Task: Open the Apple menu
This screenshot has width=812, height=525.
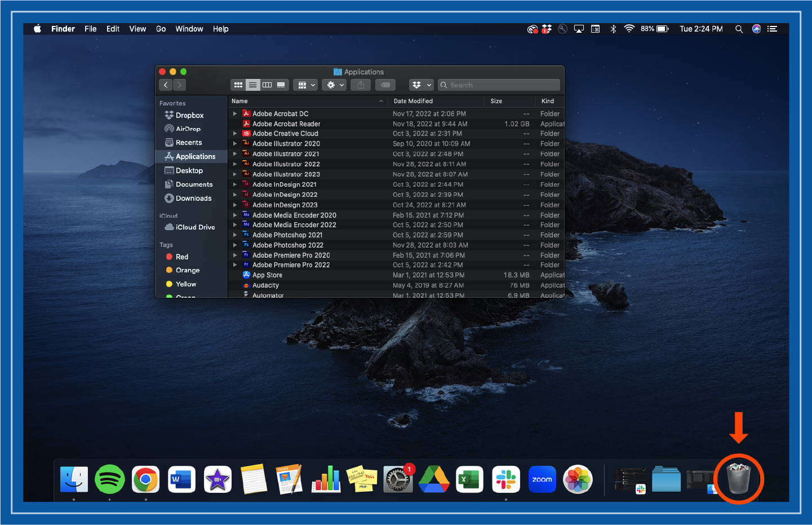Action: coord(38,29)
